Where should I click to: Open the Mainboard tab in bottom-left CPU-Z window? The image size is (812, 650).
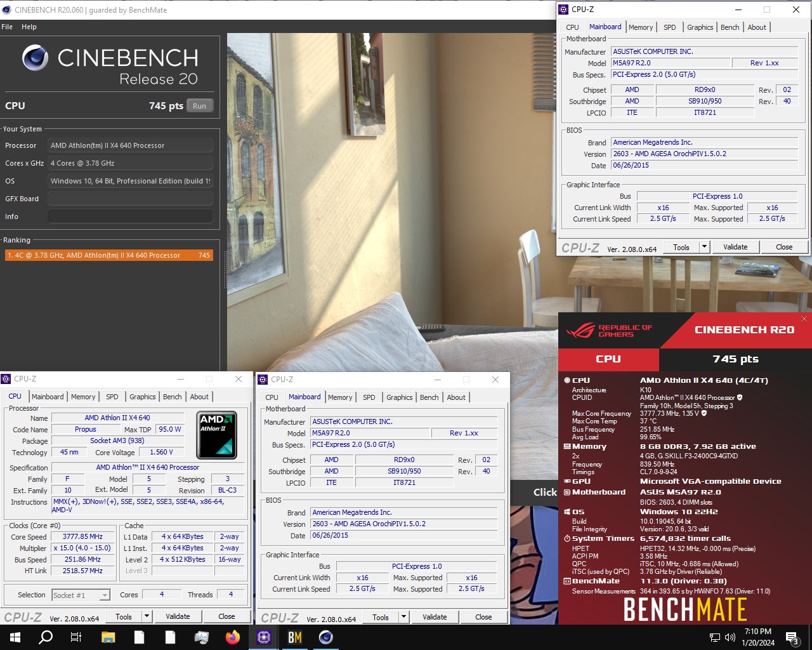(x=48, y=397)
